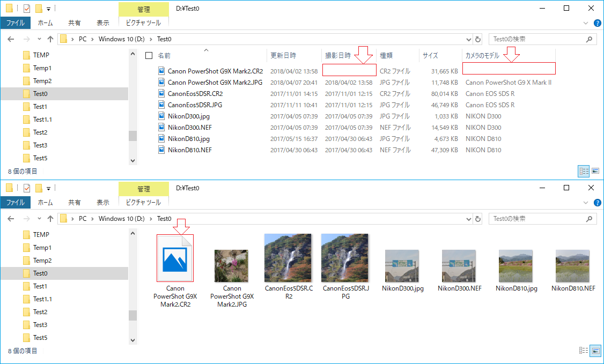
Task: Expand the ribbon in top window
Action: click(586, 23)
